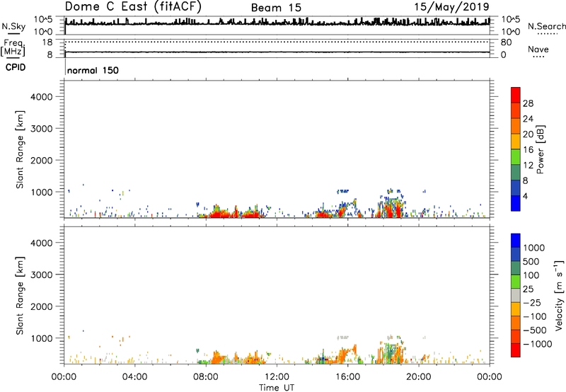Pick the red top segment of Power colorbar
Image resolution: width=566 pixels, height=392 pixels.
coord(516,96)
